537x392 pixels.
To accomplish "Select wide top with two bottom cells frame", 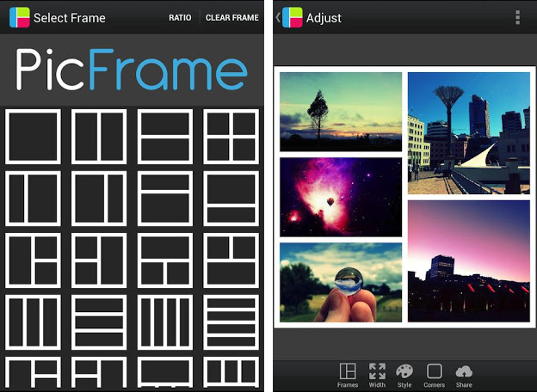I will (x=165, y=260).
